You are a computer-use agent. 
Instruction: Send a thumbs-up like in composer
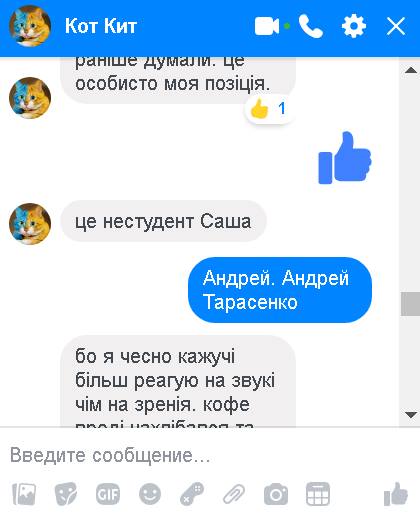point(396,494)
